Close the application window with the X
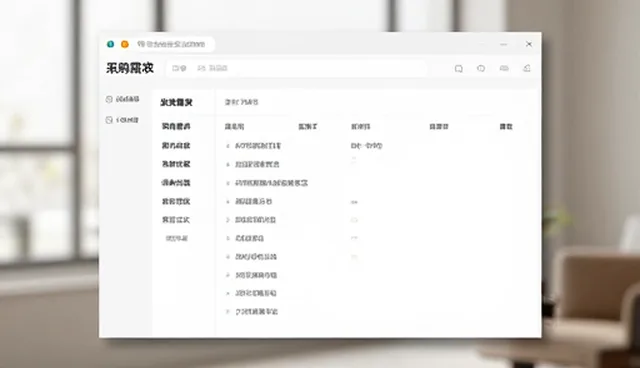Viewport: 640px width, 368px height. coord(529,44)
